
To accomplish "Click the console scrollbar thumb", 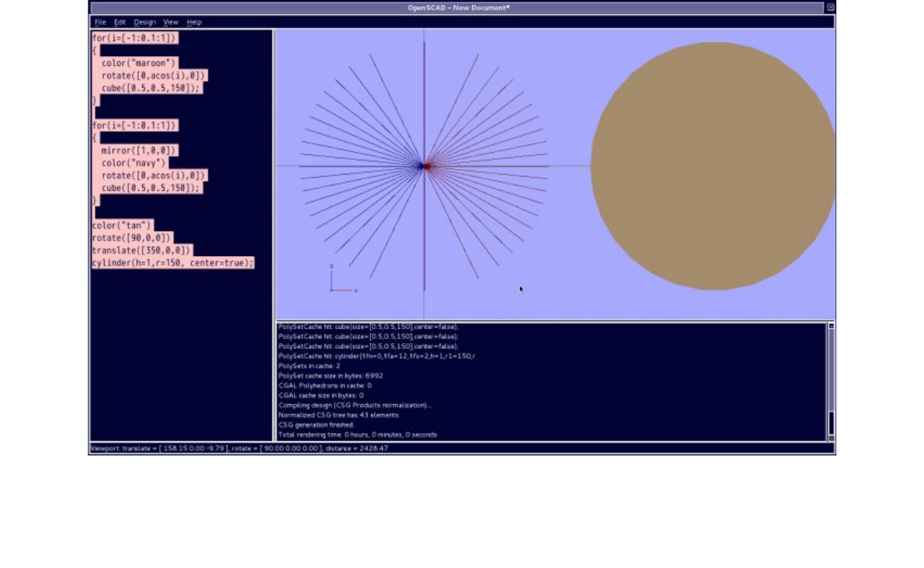I will click(832, 423).
